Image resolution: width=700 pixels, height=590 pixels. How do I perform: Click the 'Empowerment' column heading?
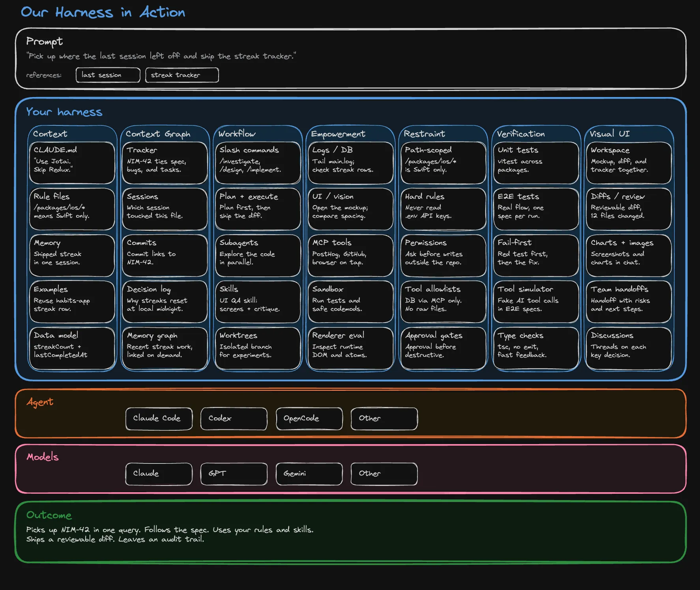338,134
